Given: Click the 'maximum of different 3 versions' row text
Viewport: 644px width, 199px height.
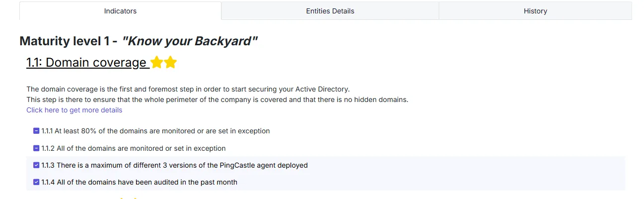Looking at the screenshot, I should (x=174, y=165).
